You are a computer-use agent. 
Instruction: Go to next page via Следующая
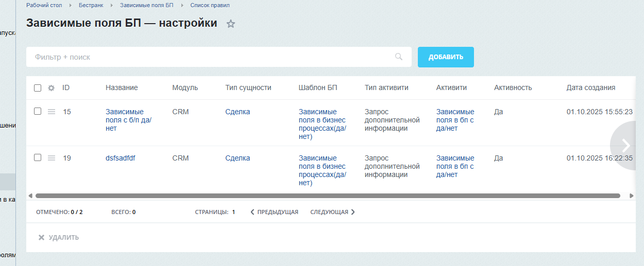click(332, 212)
